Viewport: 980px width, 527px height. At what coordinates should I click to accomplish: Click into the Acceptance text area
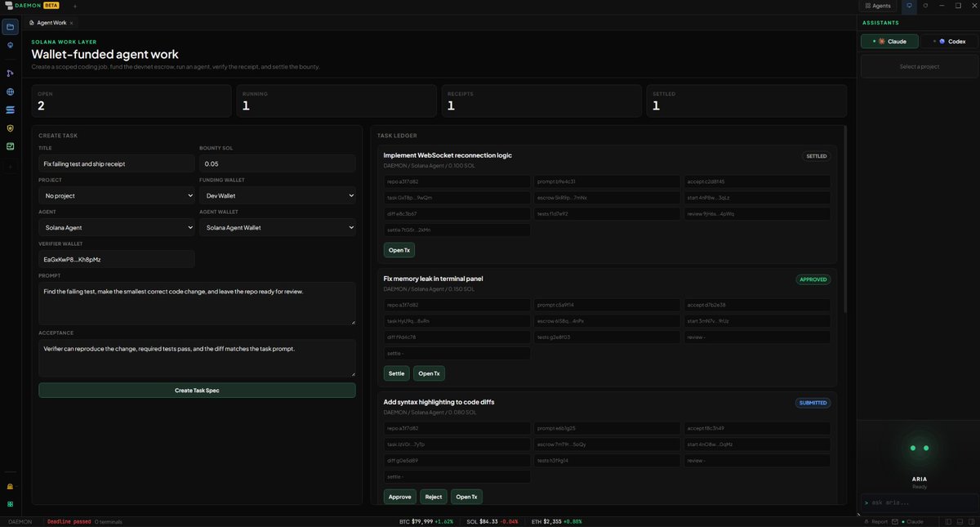coord(197,358)
